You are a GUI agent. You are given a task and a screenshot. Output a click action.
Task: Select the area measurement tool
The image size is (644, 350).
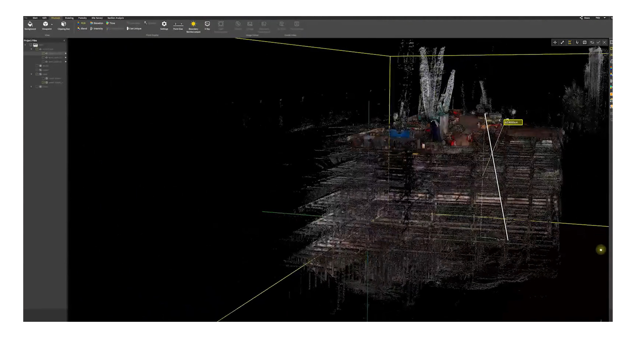pyautogui.click(x=585, y=43)
